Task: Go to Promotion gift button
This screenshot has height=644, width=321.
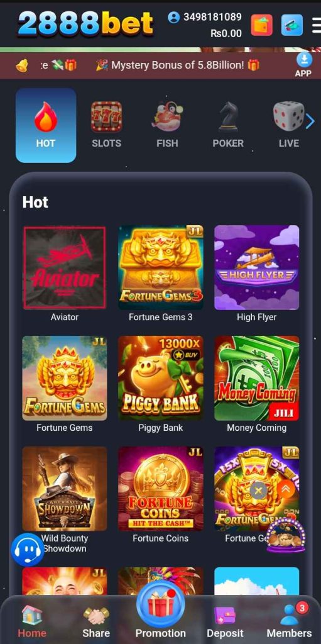Action: tap(161, 609)
